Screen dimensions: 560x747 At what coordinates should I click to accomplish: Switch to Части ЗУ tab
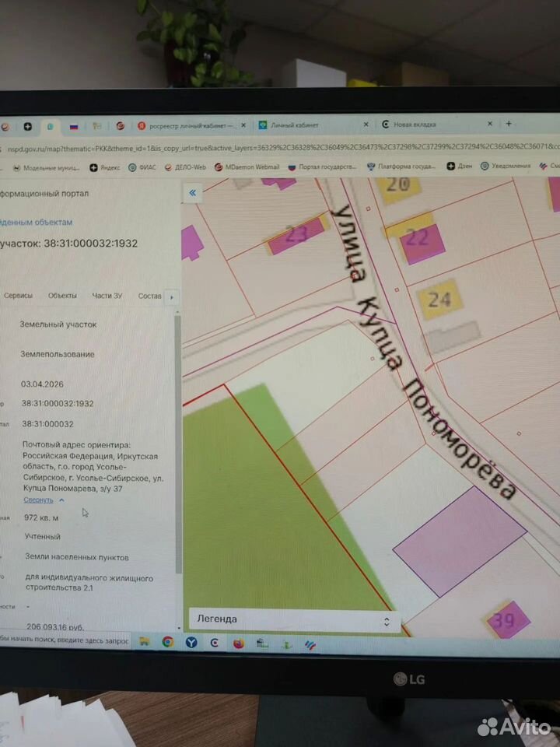tap(107, 296)
